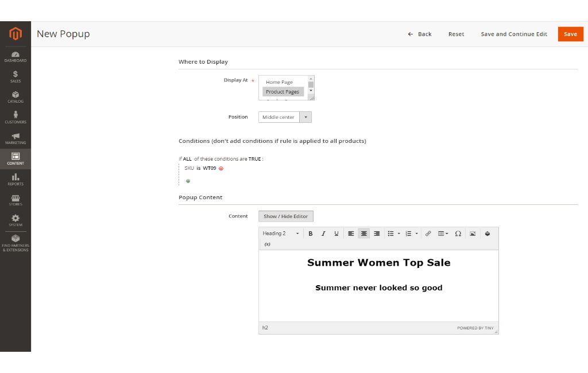The width and height of the screenshot is (588, 373).
Task: Insert a widget using the cube icon
Action: click(x=488, y=234)
